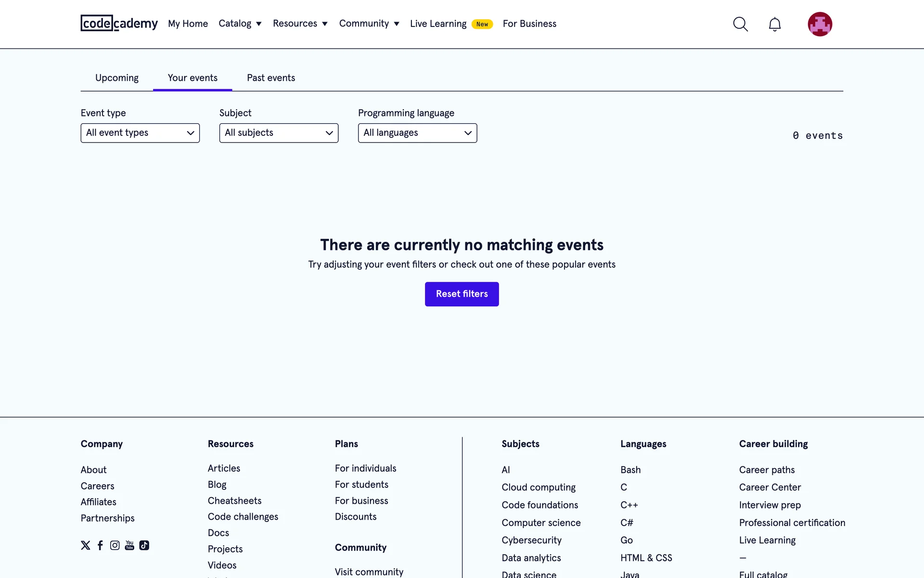
Task: Switch to the Upcoming tab
Action: 117,78
